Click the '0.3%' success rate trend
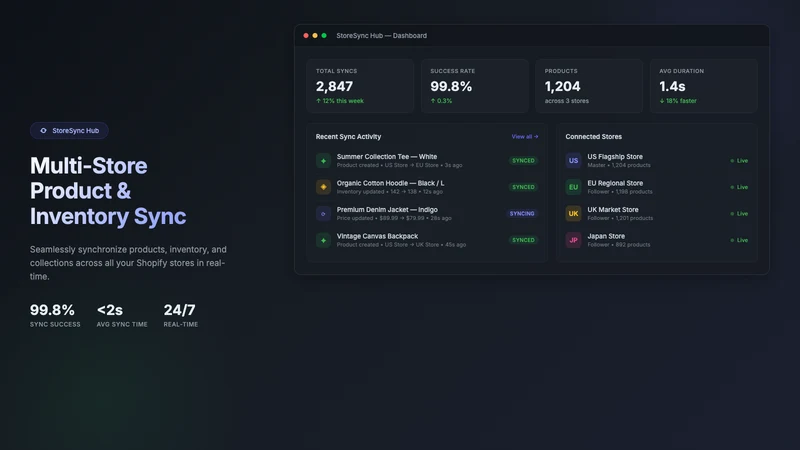800x450 pixels. [x=441, y=101]
